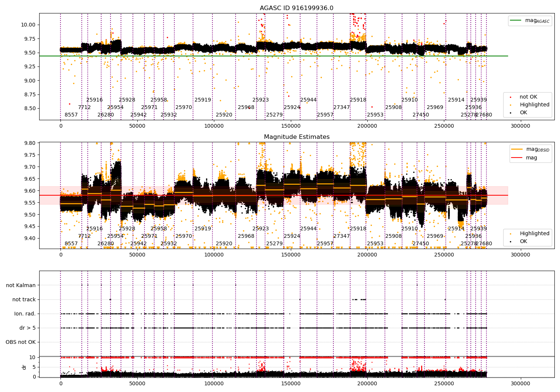Viewport: 560px width, 392px height.
Task: Click obsid label 25928 in the top plot
Action: [x=127, y=100]
